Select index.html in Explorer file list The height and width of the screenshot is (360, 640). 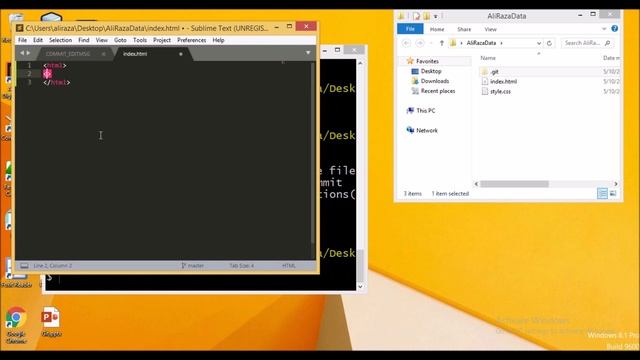pos(503,82)
